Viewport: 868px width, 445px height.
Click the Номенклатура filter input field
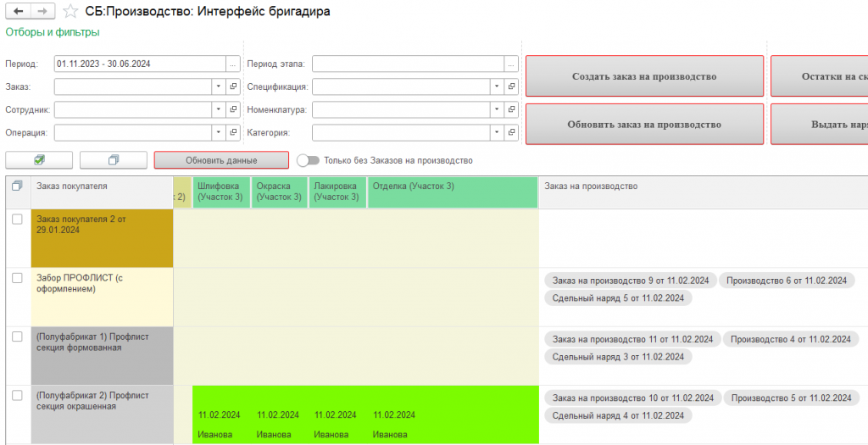(401, 109)
